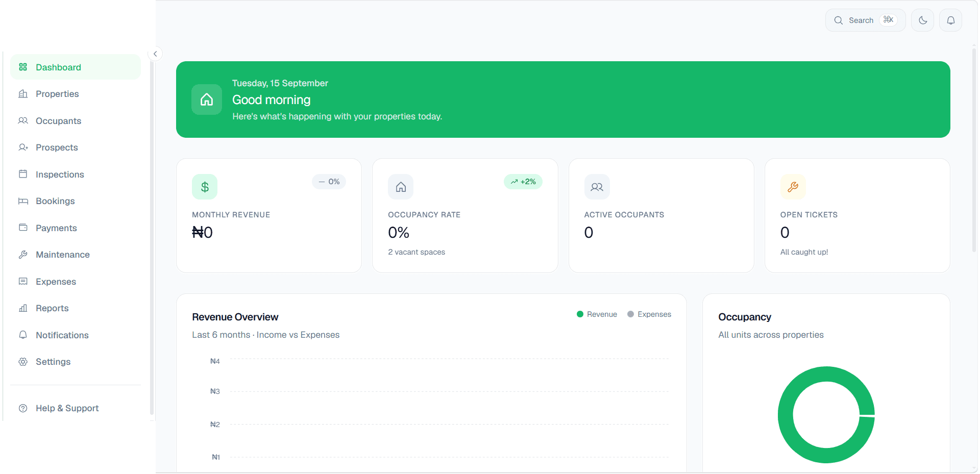
Task: Click the dollar icon on Monthly Revenue card
Action: coord(205,187)
